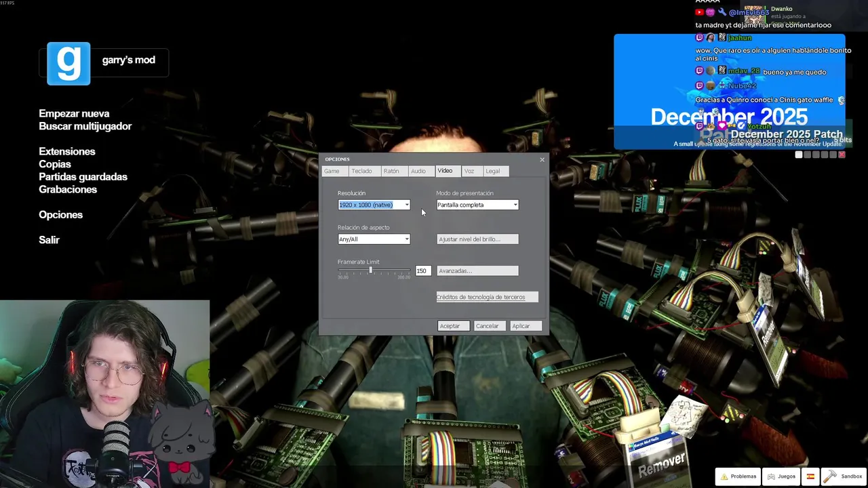This screenshot has height=488, width=868.
Task: Click the Aplicar button
Action: [x=526, y=326]
